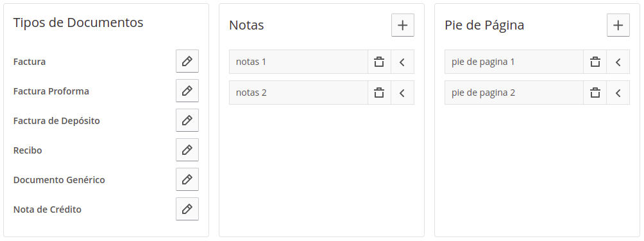Edit the Factura document type

[187, 61]
